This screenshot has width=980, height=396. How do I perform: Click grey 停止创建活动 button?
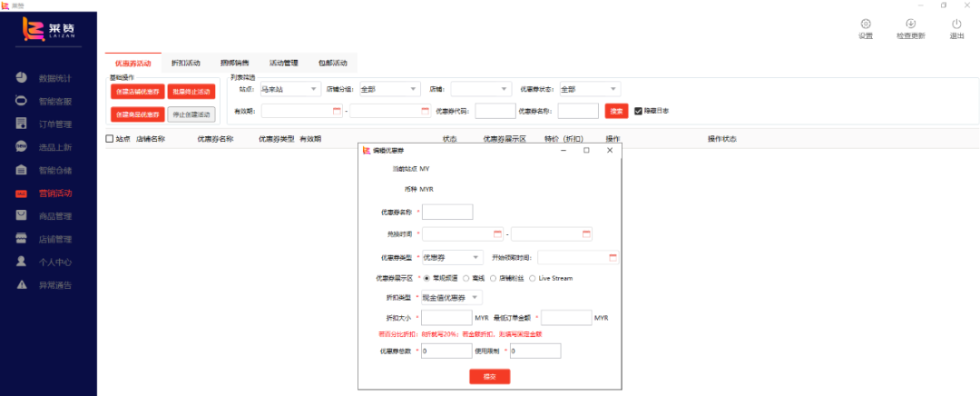tap(191, 114)
